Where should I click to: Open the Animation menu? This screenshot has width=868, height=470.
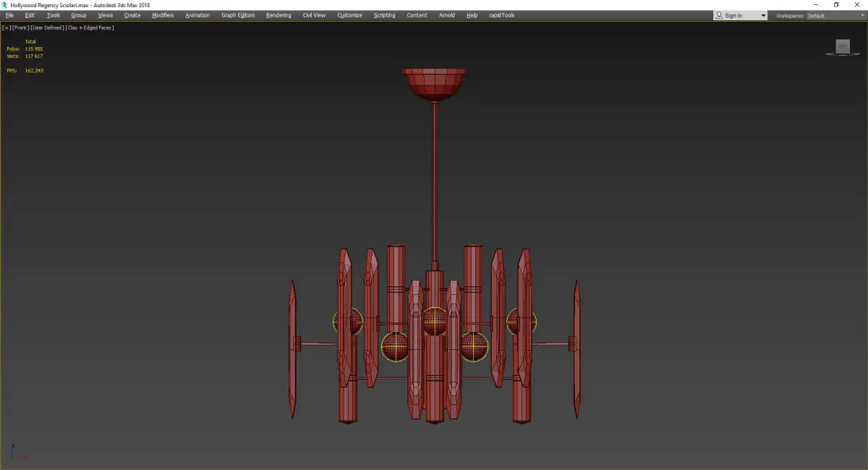point(197,15)
